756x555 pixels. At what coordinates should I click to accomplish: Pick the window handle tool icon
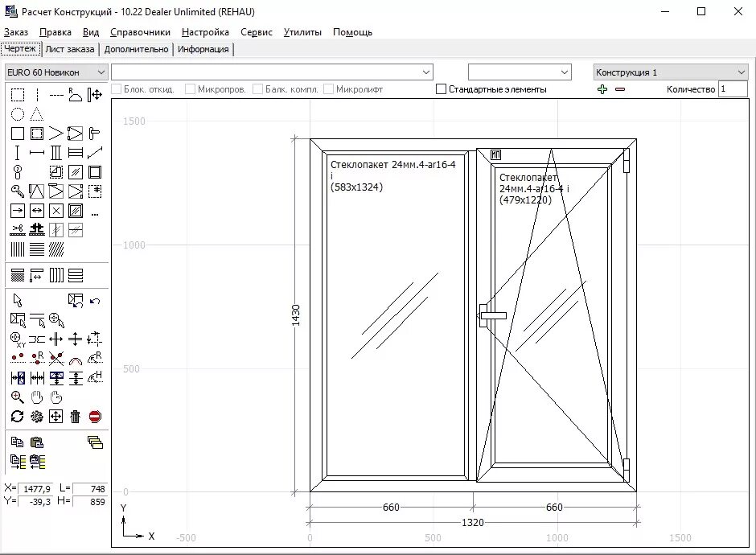tap(95, 134)
